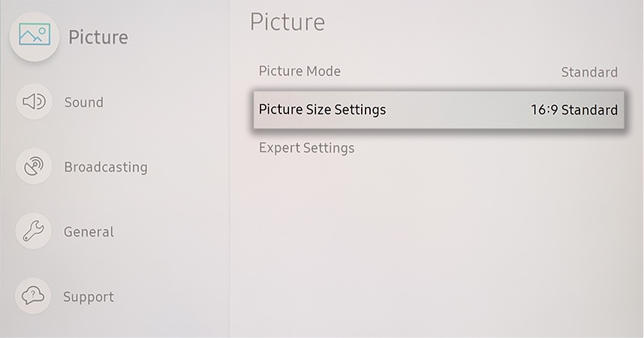Open Sound via the speaker icon
The image size is (644, 338).
(34, 101)
